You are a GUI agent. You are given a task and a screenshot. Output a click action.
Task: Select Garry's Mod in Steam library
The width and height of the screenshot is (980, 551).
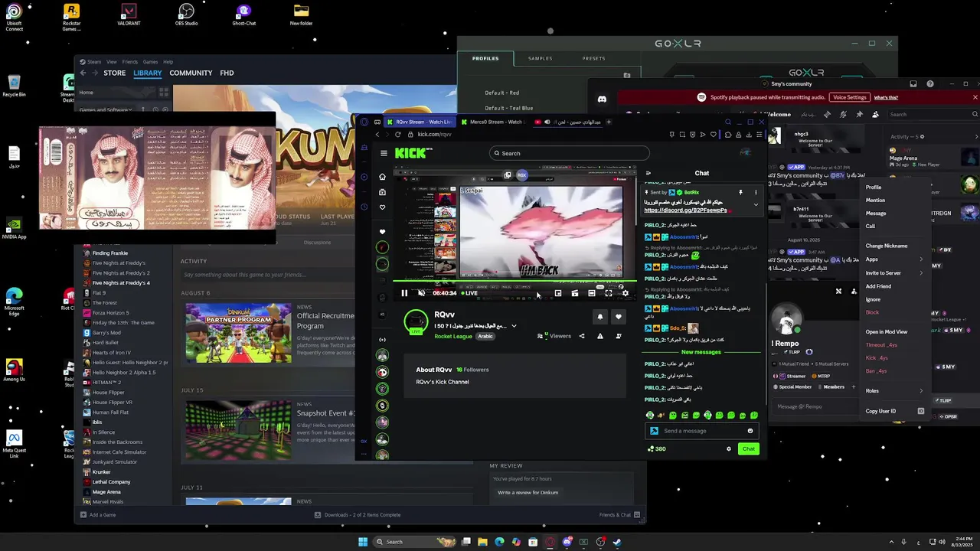(x=106, y=333)
